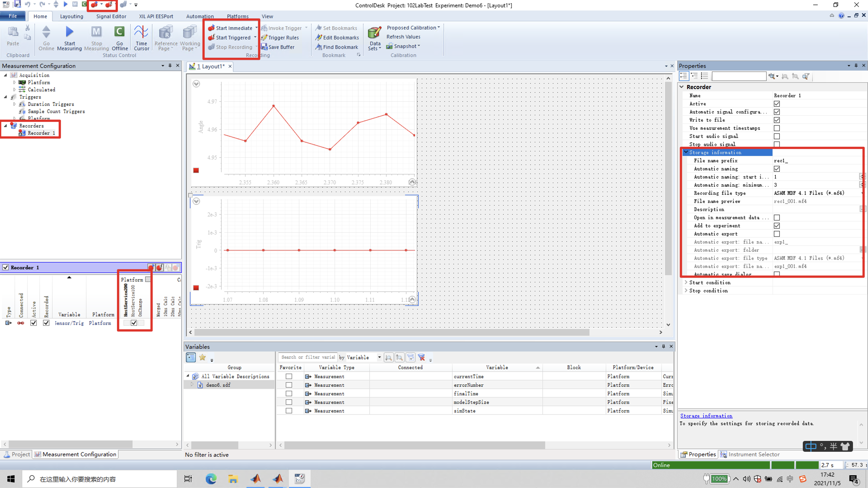This screenshot has width=868, height=488.
Task: Click the red signal color square of Angle plot
Action: click(x=196, y=170)
